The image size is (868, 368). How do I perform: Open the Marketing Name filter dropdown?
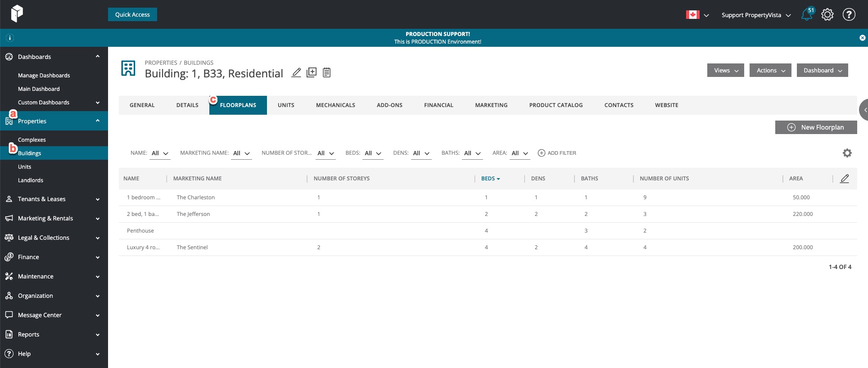click(x=241, y=153)
